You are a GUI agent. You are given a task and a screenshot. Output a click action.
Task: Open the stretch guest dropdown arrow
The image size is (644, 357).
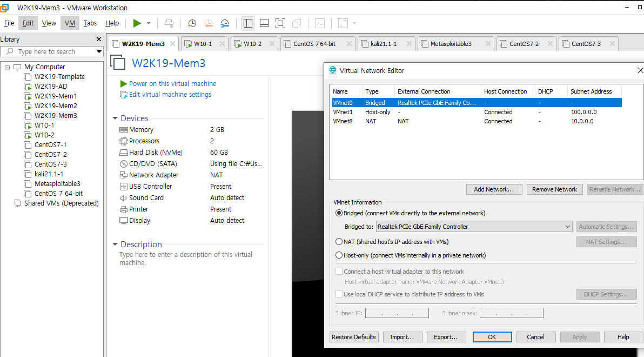coord(354,23)
